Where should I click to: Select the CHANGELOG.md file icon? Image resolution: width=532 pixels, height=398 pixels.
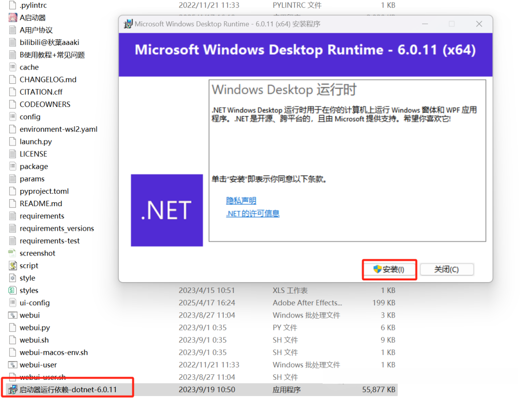[12, 79]
